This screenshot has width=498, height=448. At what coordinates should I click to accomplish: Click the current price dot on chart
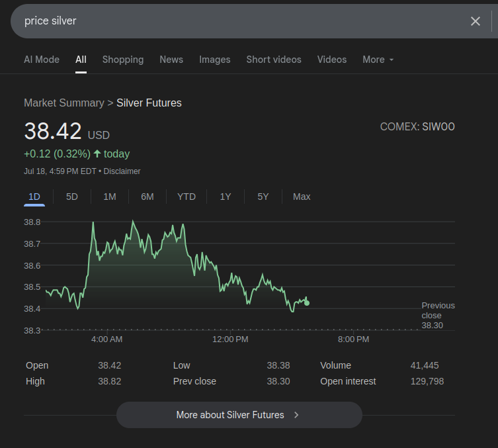coord(307,303)
